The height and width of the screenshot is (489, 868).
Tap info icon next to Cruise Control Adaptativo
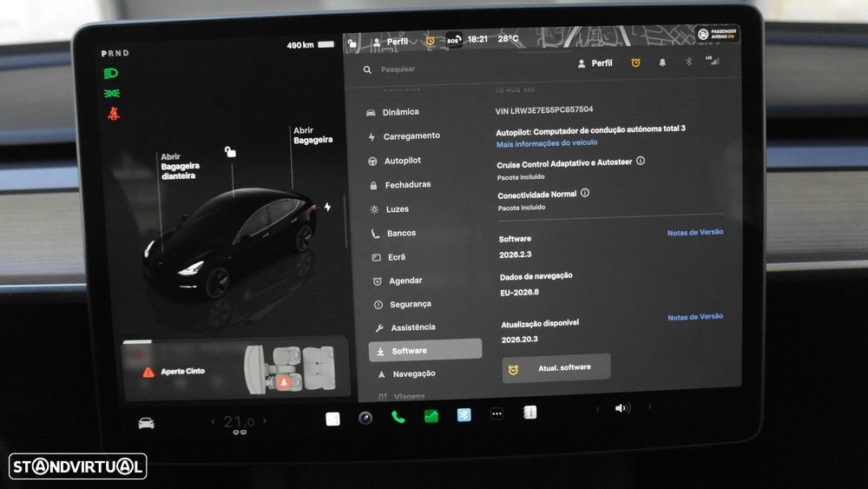[x=641, y=161]
